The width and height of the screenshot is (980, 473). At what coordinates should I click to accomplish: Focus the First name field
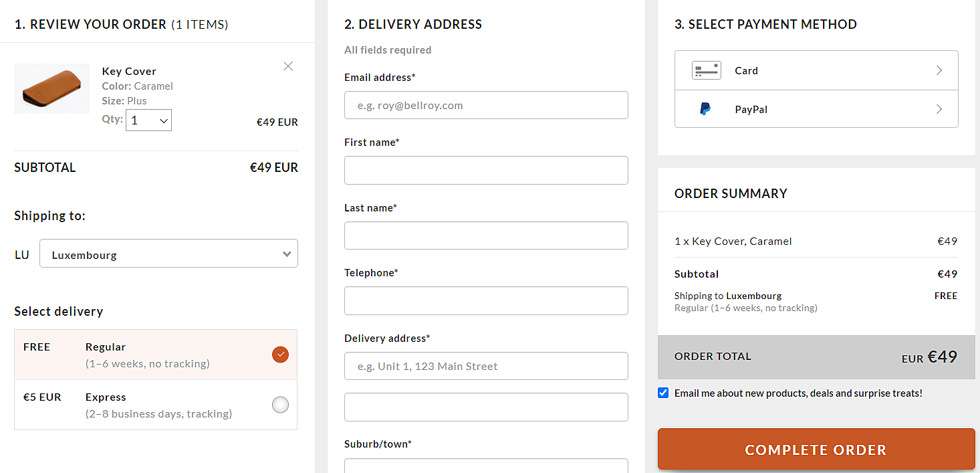click(486, 170)
